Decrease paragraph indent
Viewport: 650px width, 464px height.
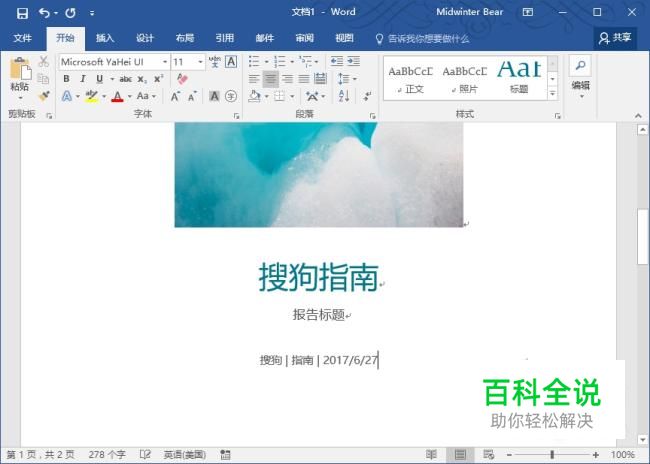coord(337,62)
